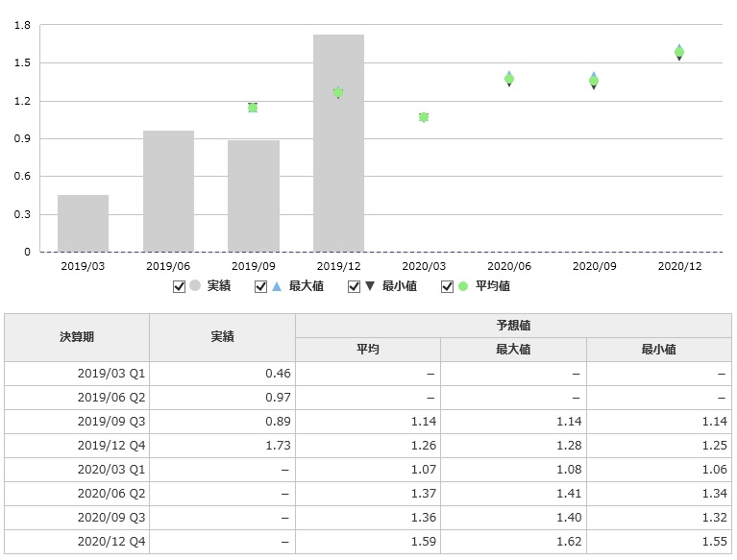Click the 1.40 maximum forecast cell
The height and width of the screenshot is (560, 737).
click(513, 517)
